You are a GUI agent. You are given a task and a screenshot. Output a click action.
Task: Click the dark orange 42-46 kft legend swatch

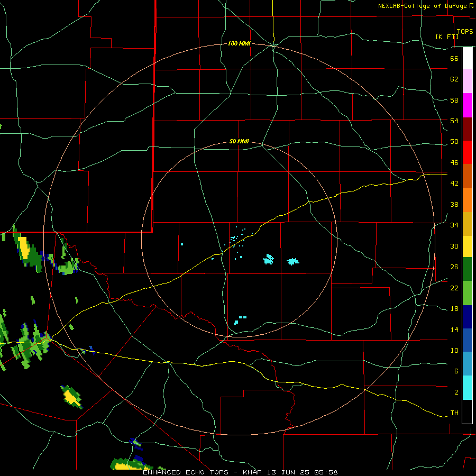(x=467, y=176)
